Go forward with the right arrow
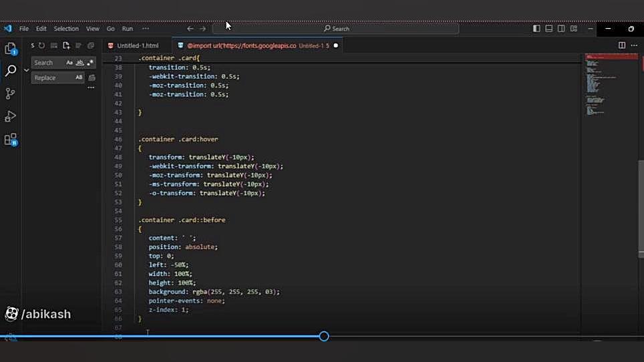Screen dimensions: 644x362 202,29
